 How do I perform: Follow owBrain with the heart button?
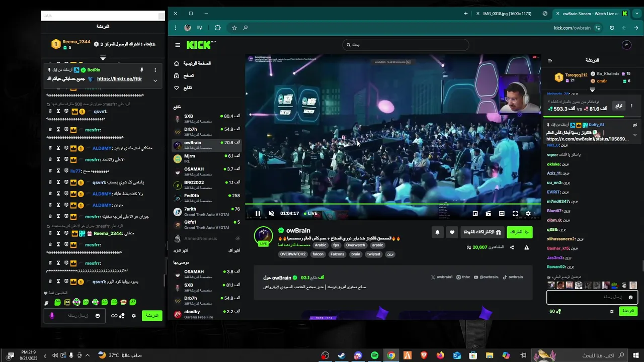(452, 232)
